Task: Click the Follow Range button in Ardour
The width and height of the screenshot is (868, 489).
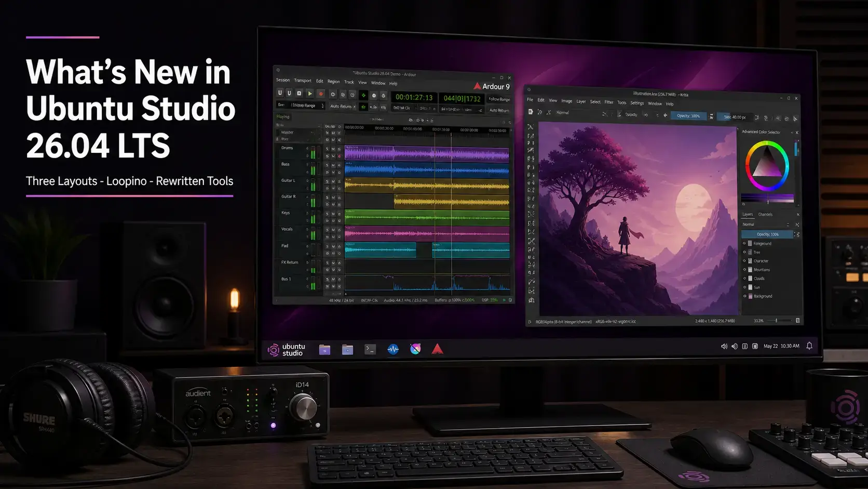Action: [499, 99]
